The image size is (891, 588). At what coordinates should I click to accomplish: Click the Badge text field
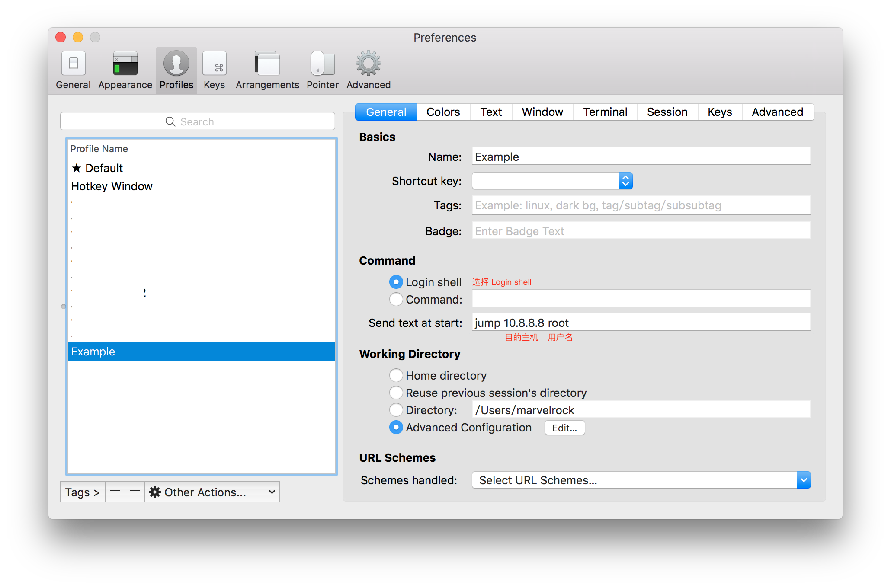(641, 230)
